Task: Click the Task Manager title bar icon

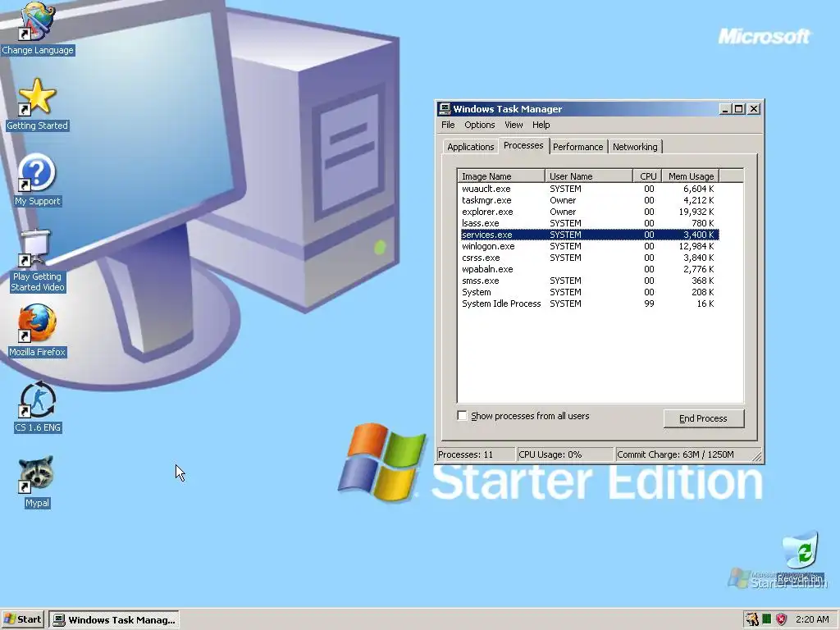Action: [445, 109]
